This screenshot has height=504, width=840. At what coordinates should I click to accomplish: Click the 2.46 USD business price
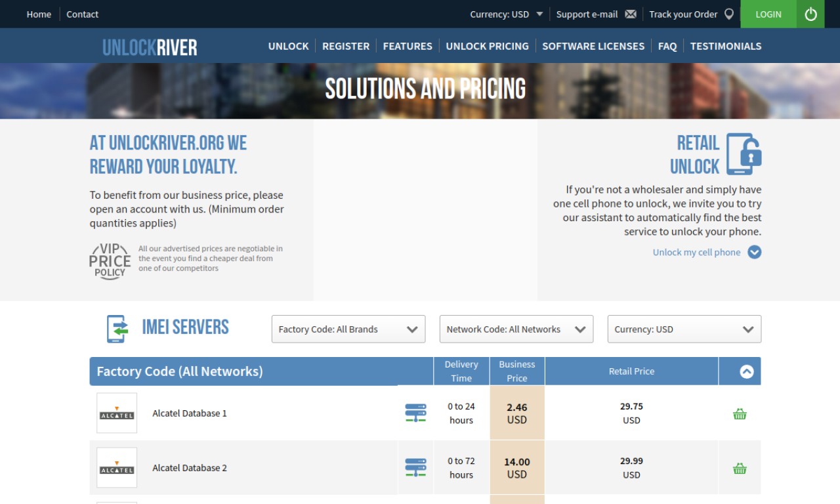click(517, 413)
